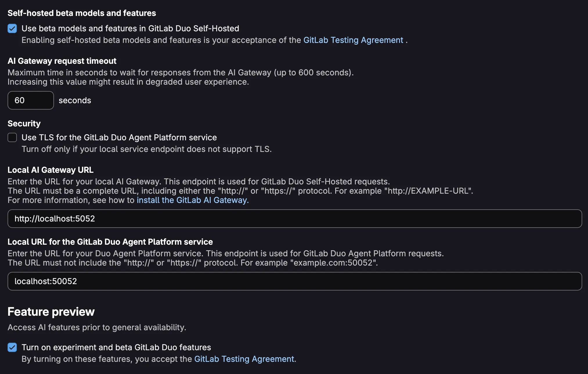Click 'The URL must be a complete URL' note
588x374 pixels.
[x=240, y=191]
